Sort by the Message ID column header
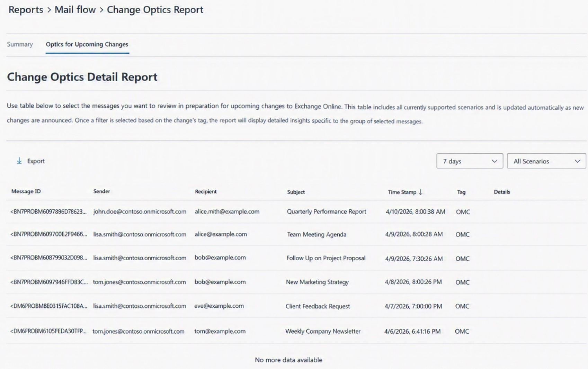The width and height of the screenshot is (588, 369). (x=26, y=191)
